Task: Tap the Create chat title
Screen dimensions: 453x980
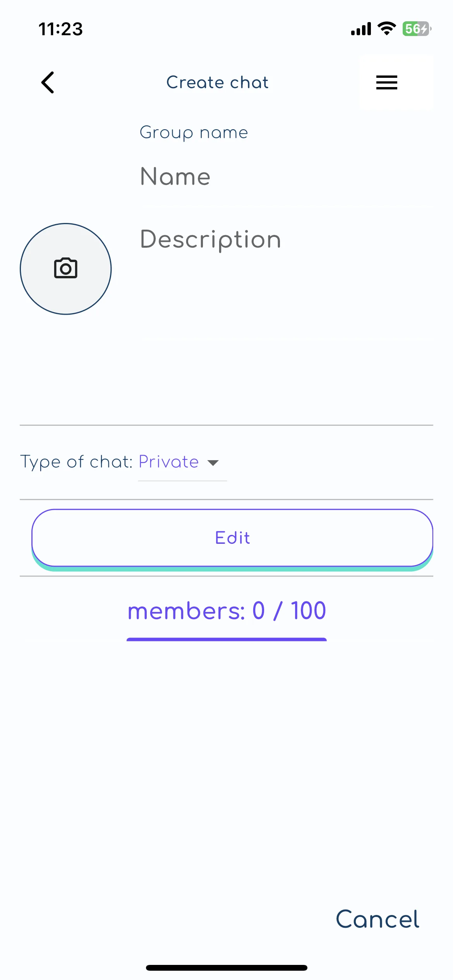Action: click(x=217, y=82)
